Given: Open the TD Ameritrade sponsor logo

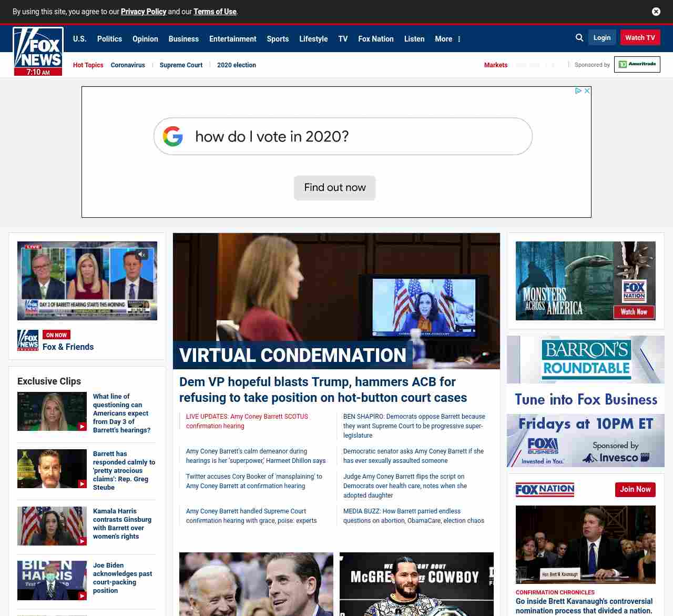Looking at the screenshot, I should (637, 65).
